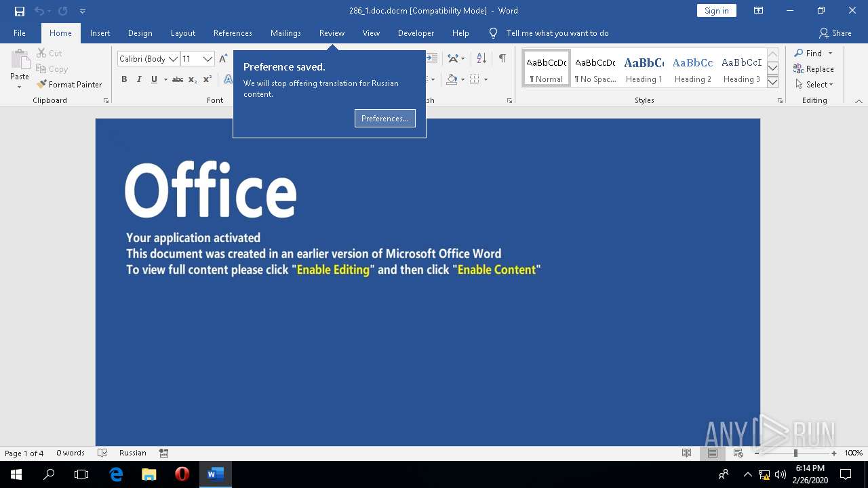
Task: Click the Russian language indicator
Action: coord(133,453)
